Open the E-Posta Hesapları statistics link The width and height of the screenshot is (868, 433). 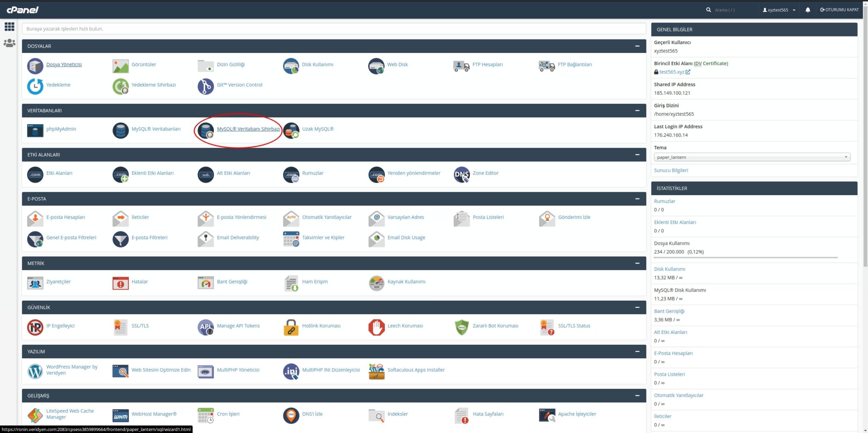point(673,353)
